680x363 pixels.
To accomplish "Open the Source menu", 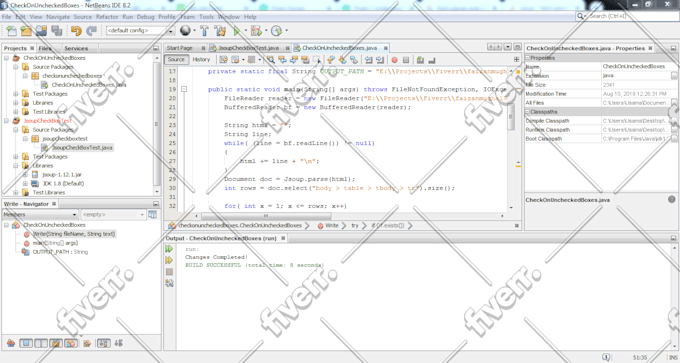I will click(x=82, y=17).
